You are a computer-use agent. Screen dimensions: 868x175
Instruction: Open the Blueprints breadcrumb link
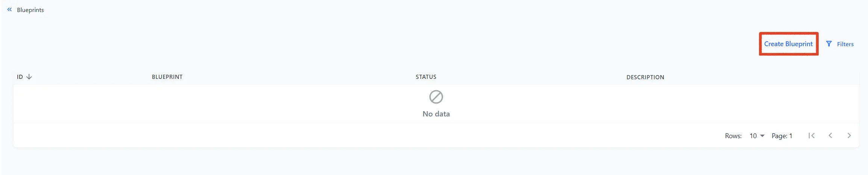pos(30,10)
